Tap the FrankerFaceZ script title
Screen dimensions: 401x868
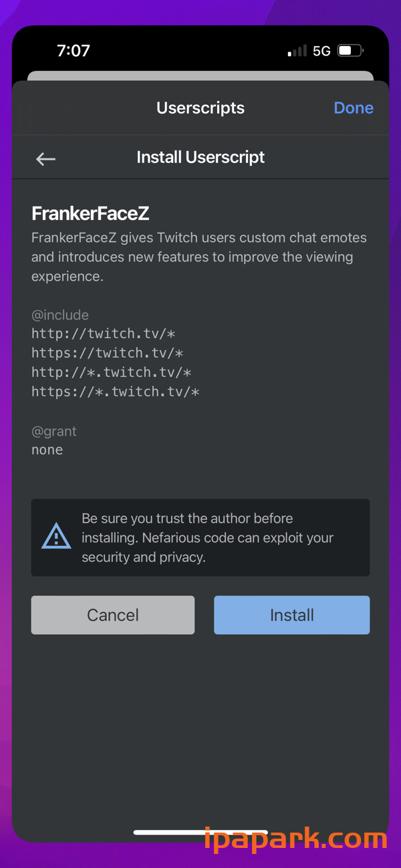90,213
